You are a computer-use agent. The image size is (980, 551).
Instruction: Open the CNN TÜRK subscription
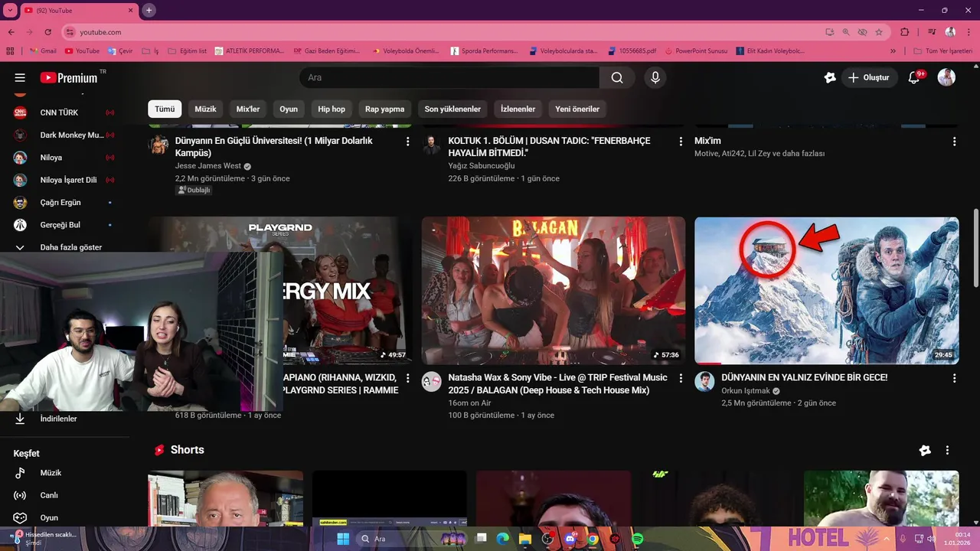pyautogui.click(x=64, y=112)
